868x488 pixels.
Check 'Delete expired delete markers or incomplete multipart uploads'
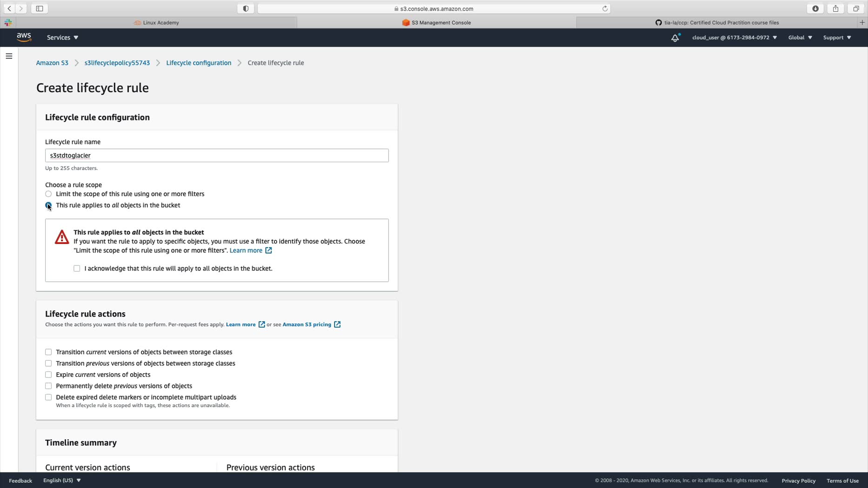pyautogui.click(x=48, y=397)
